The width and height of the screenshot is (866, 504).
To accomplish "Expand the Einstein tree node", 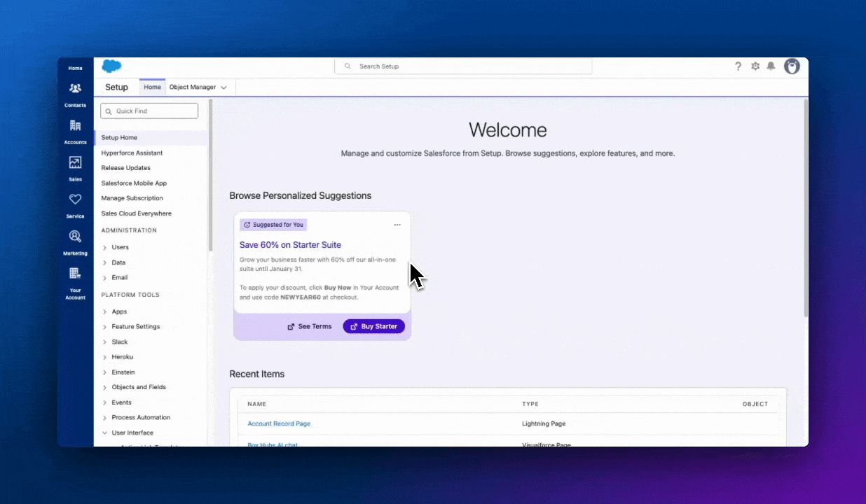I will tap(104, 372).
